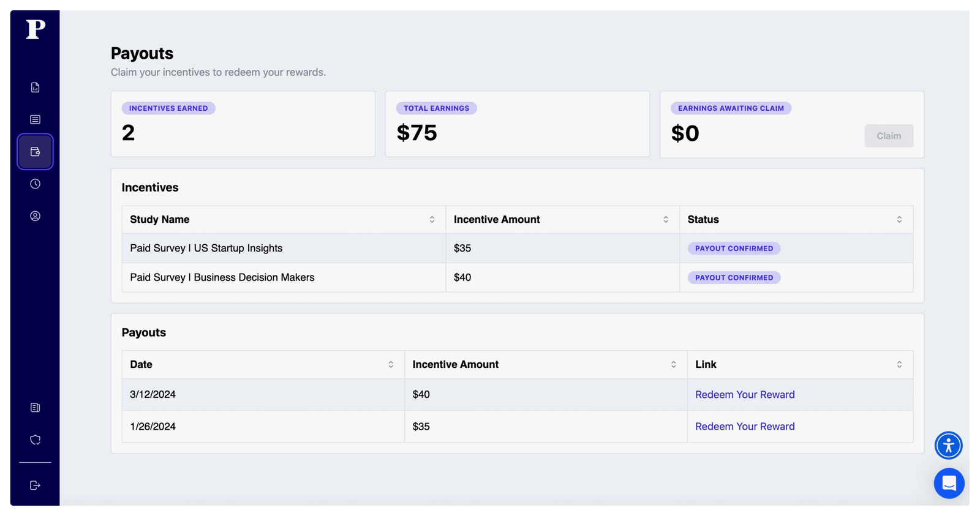
Task: Click the $0 awaiting claim value
Action: [685, 133]
